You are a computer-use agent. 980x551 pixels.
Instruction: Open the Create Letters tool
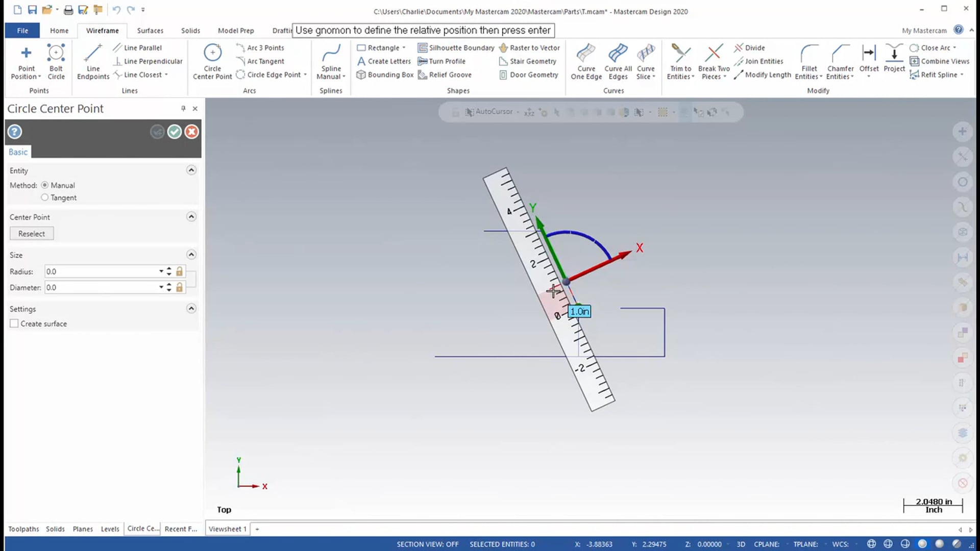tap(384, 61)
